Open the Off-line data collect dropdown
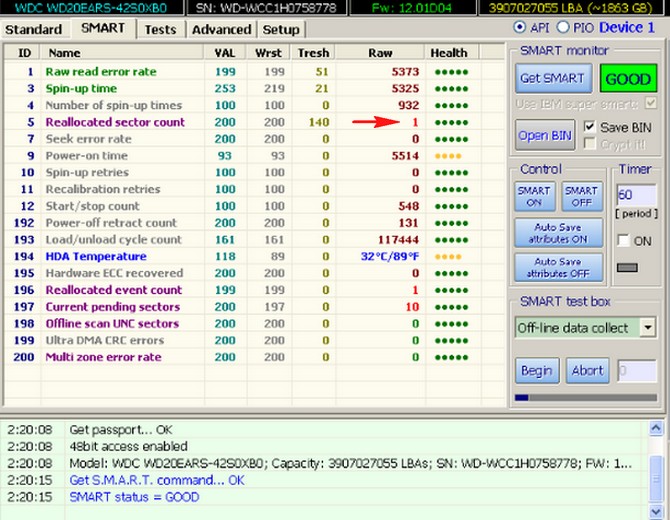The width and height of the screenshot is (670, 520). tap(648, 327)
